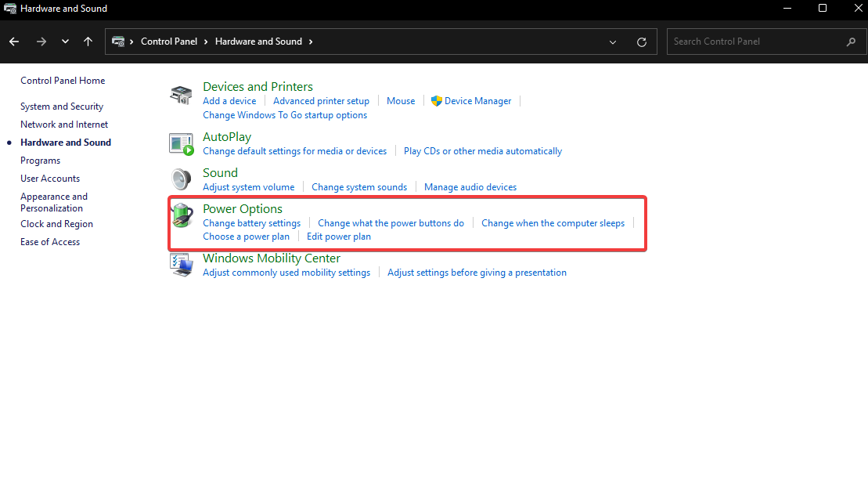Click Change battery settings
868x484 pixels.
click(x=251, y=223)
